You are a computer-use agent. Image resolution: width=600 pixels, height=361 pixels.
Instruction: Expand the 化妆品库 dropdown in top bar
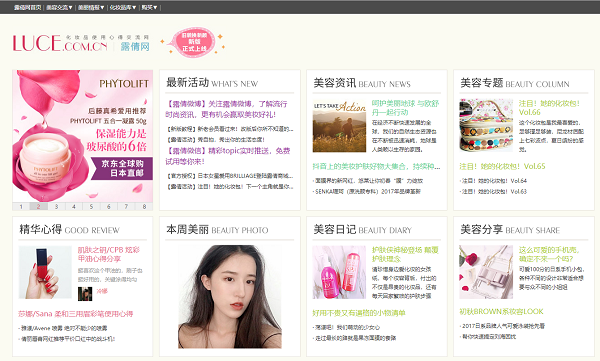[x=123, y=7]
